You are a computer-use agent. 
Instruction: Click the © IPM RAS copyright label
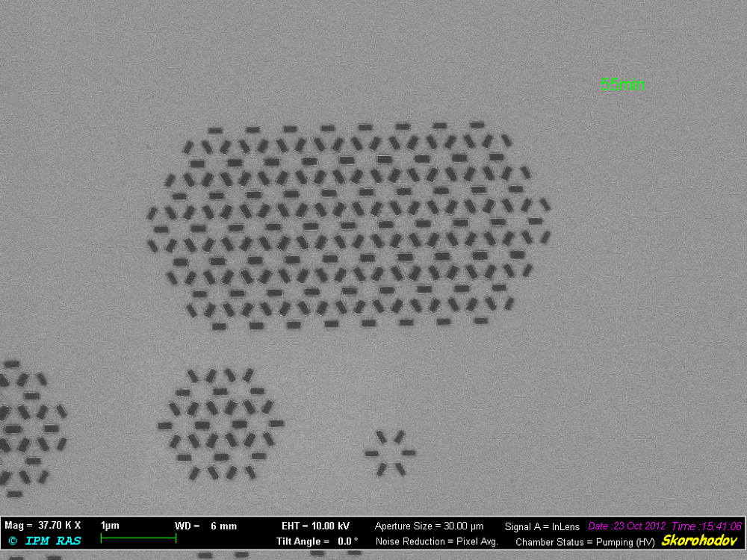point(44,541)
